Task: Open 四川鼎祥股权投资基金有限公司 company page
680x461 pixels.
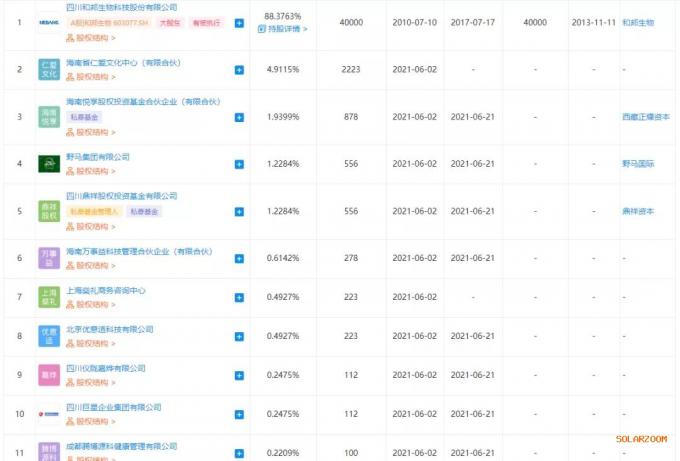Action: [121, 196]
